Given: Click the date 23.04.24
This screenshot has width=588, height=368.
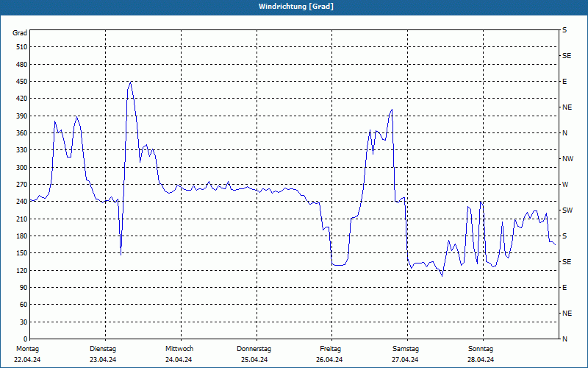Looking at the screenshot, I should tap(103, 360).
